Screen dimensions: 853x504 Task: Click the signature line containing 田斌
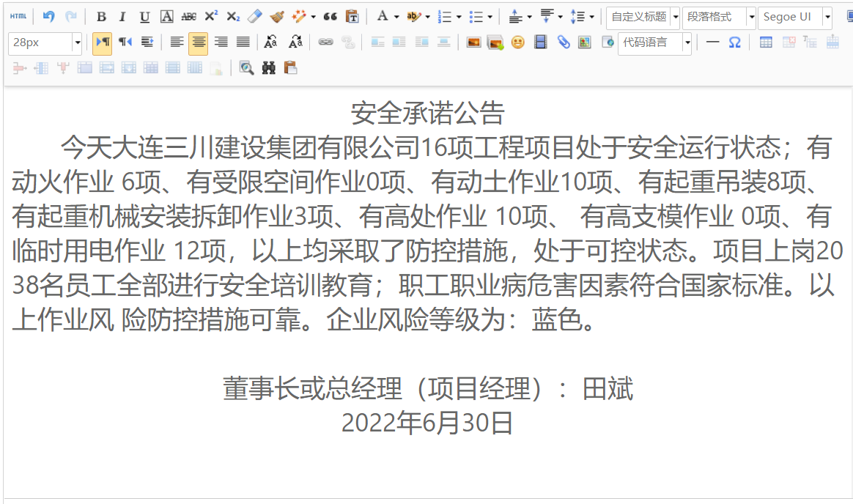click(x=427, y=389)
